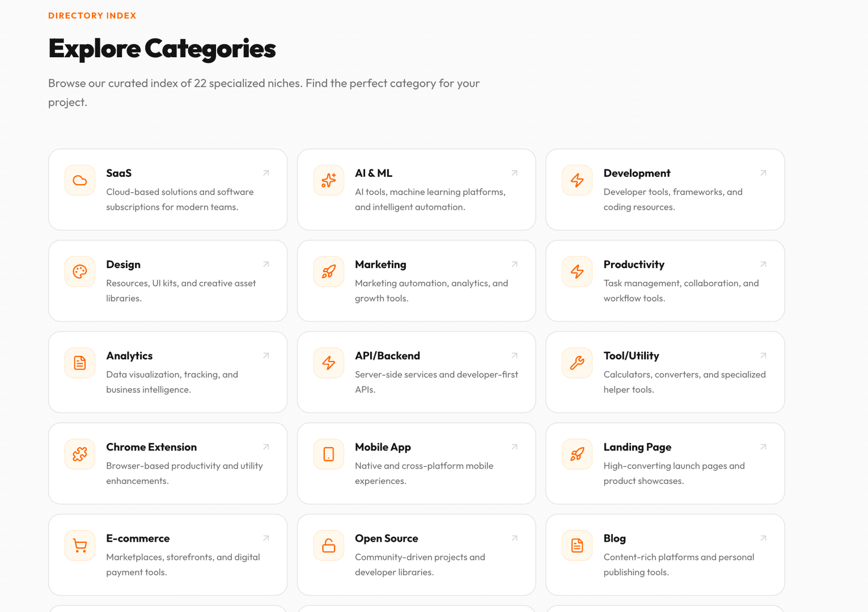Click the DIRECTORY INDEX label

(92, 16)
